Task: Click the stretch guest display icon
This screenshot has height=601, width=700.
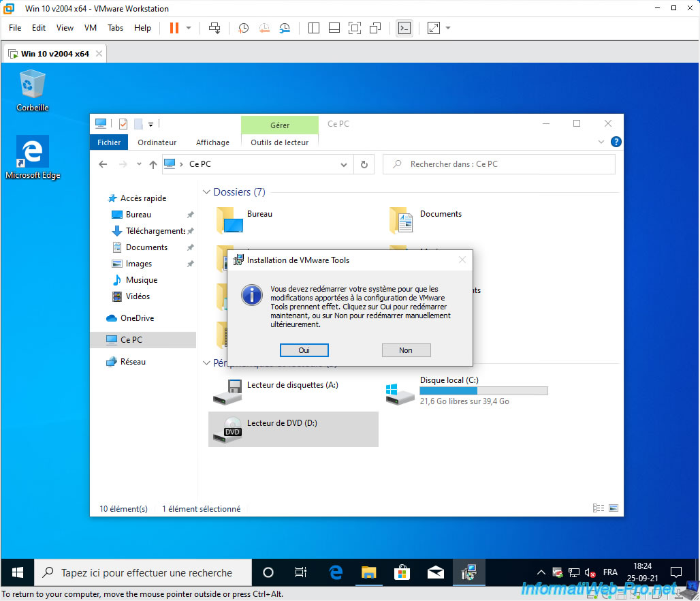Action: tap(434, 28)
